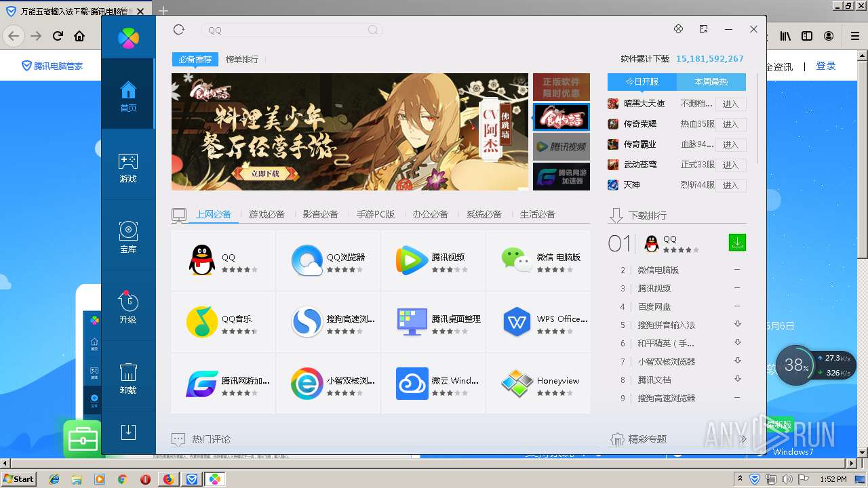The height and width of the screenshot is (488, 868).
Task: Click the feedback icon in the title bar
Action: pyautogui.click(x=678, y=29)
